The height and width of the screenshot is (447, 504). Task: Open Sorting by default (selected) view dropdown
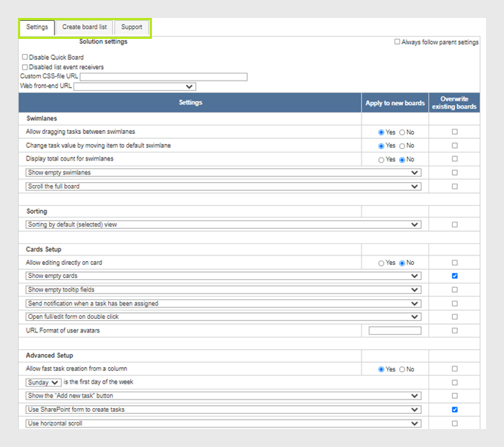[x=223, y=225]
